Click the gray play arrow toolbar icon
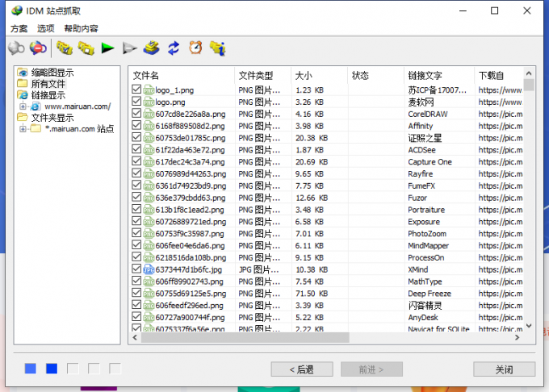This screenshot has width=549, height=392. 129,48
